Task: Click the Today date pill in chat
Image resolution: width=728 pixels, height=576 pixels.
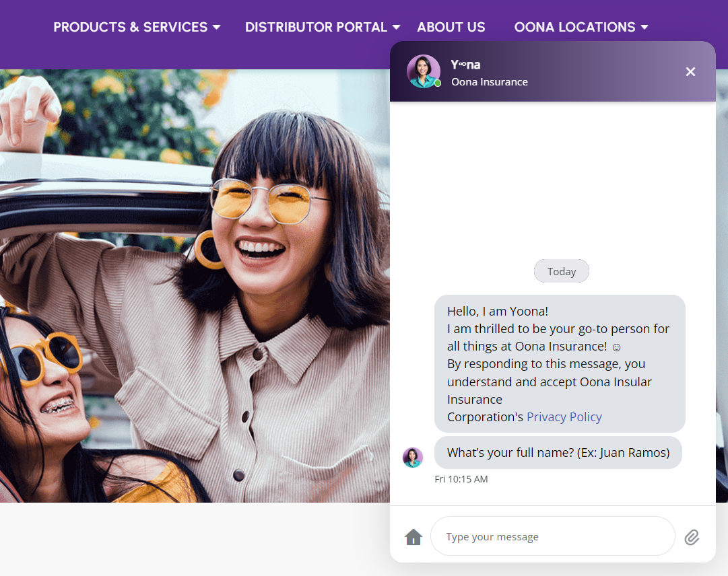Action: pyautogui.click(x=562, y=271)
